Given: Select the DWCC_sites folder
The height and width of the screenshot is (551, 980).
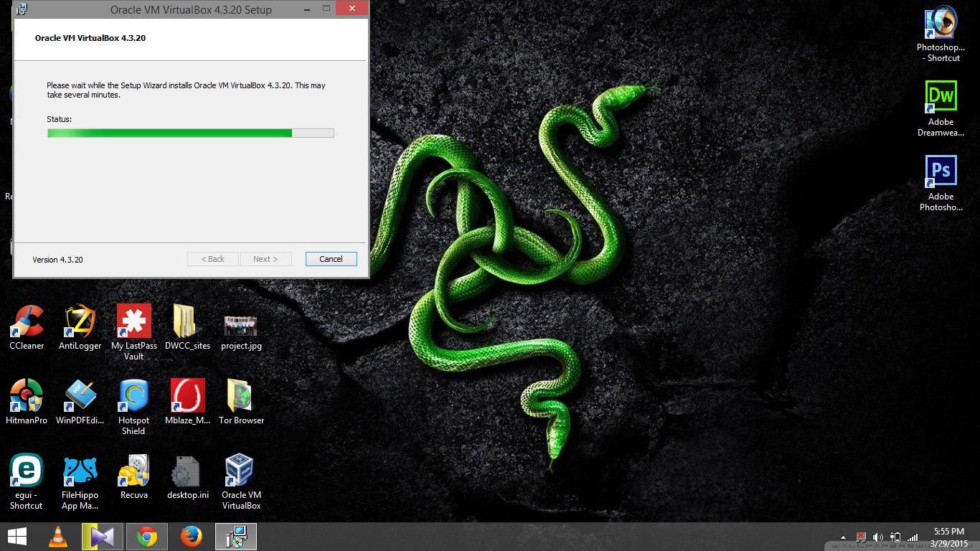Looking at the screenshot, I should coord(187,327).
